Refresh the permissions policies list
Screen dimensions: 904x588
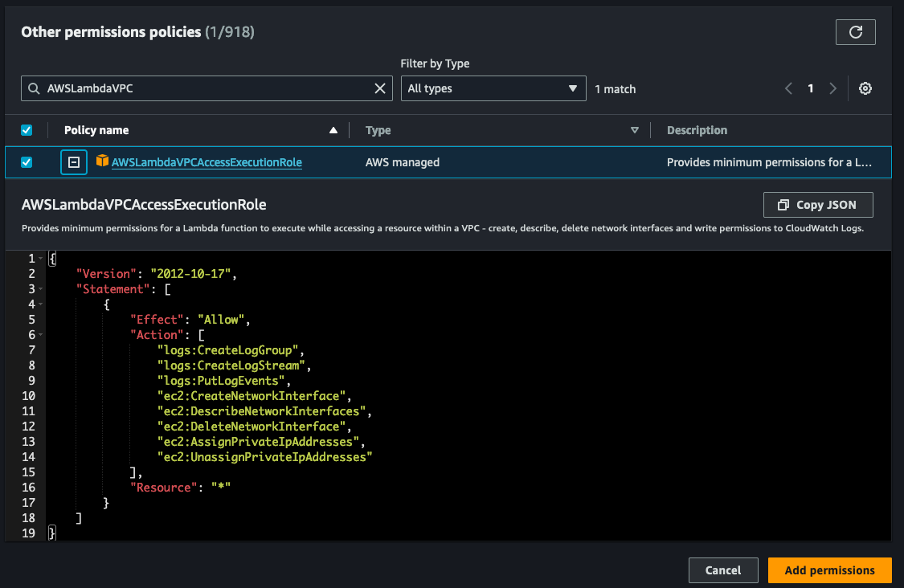pos(855,32)
